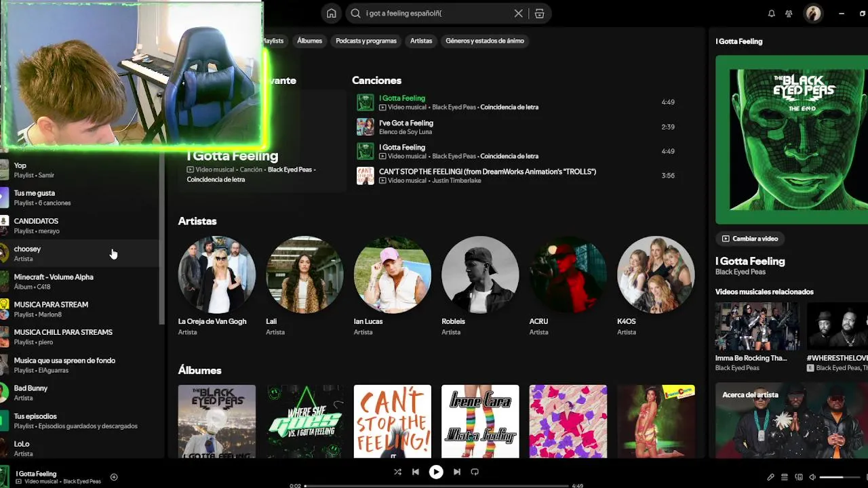The width and height of the screenshot is (868, 488).
Task: Open CANDIDATOS playlist by merayo
Action: (x=79, y=226)
